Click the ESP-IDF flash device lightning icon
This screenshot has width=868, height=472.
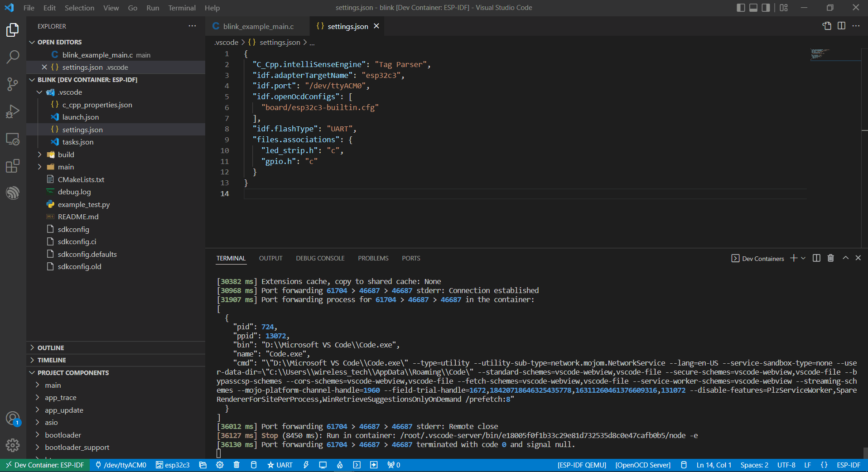306,465
